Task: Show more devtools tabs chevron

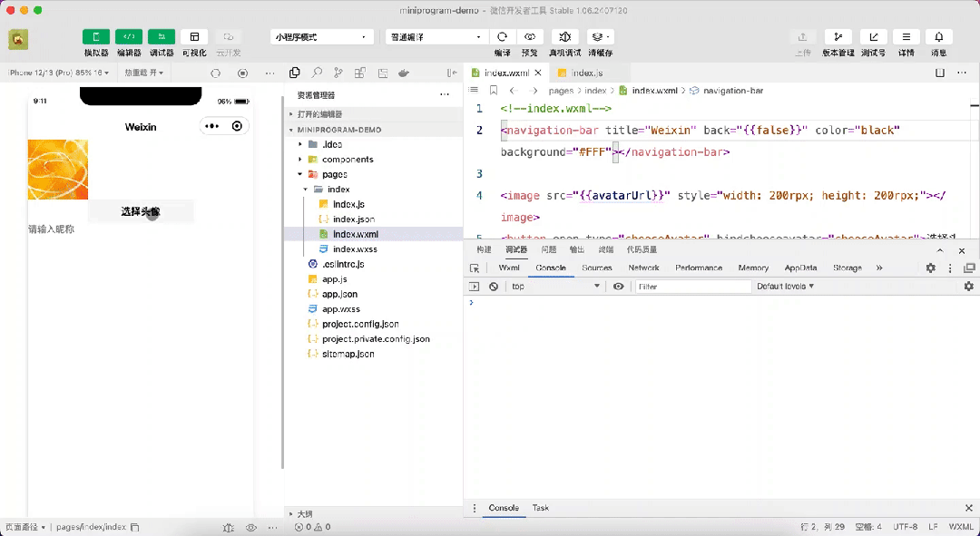Action: click(x=879, y=268)
